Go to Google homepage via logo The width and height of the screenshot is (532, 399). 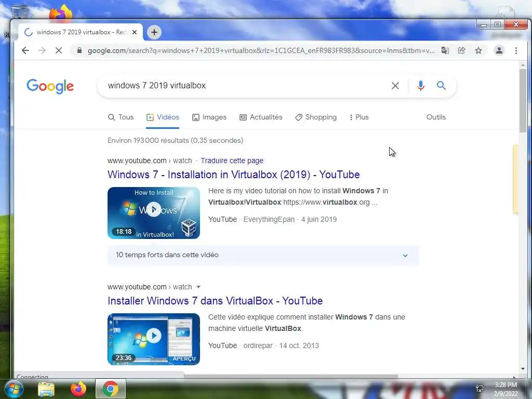coord(50,86)
